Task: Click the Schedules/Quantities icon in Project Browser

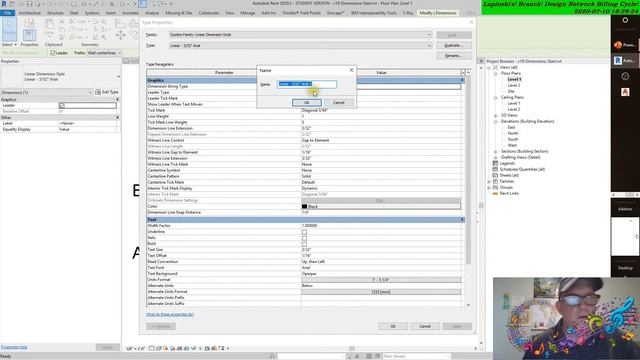Action: tap(495, 169)
